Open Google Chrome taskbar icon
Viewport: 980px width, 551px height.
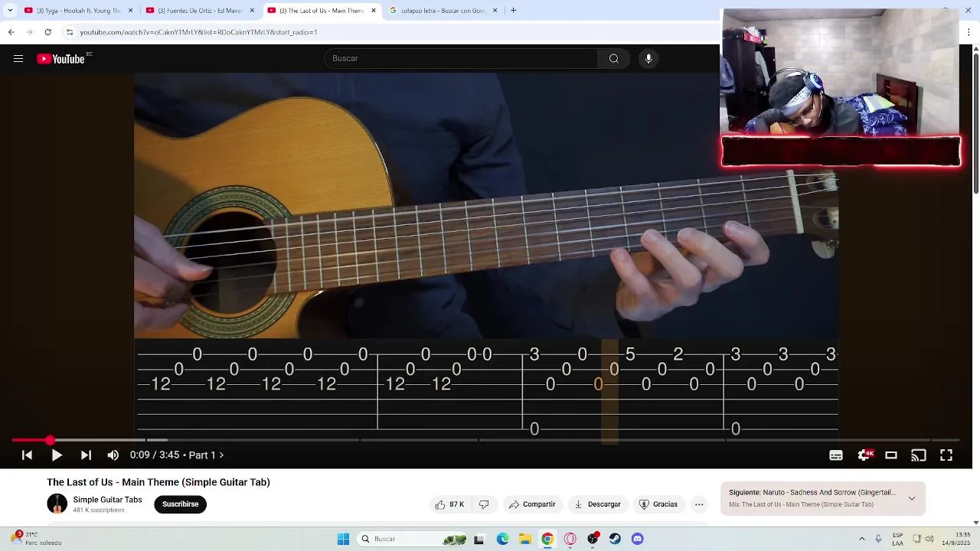coord(547,539)
